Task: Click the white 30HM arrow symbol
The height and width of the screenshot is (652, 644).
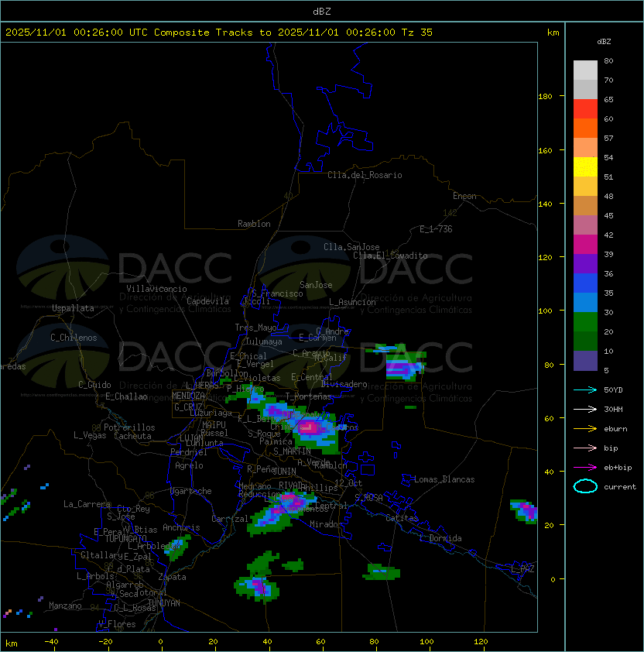Action: [x=585, y=410]
